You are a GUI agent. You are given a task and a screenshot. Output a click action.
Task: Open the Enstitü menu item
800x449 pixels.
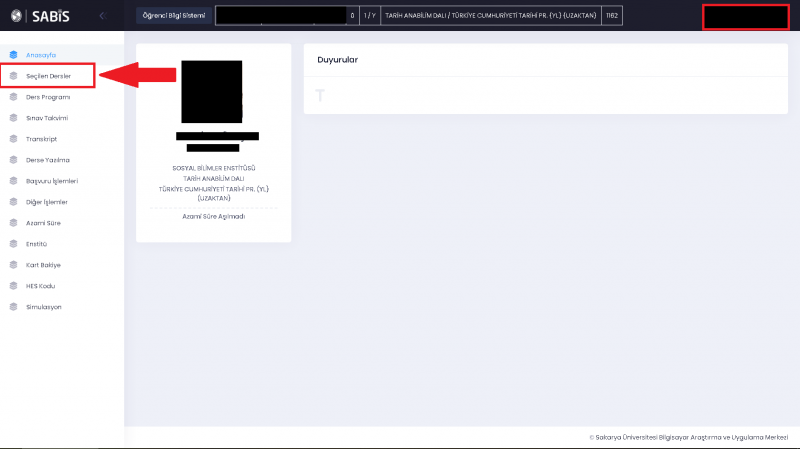pos(36,244)
